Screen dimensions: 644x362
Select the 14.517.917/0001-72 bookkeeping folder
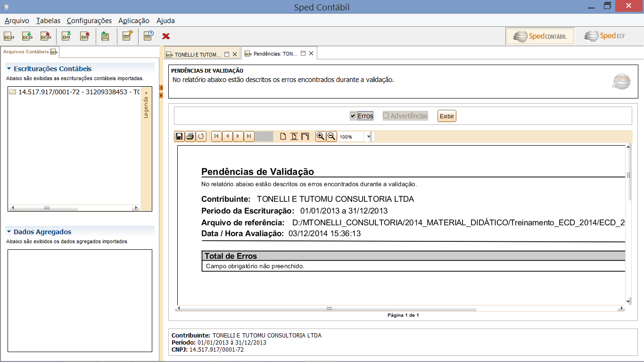(x=74, y=92)
